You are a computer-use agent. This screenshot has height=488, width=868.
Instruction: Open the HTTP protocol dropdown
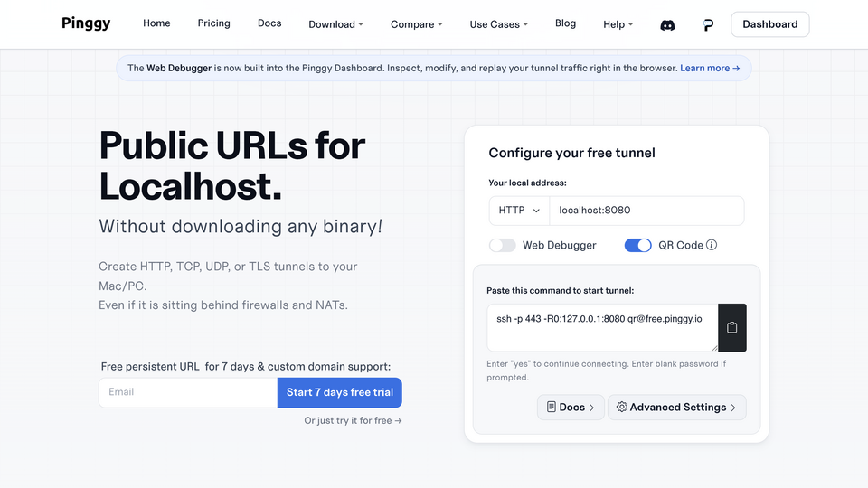point(519,211)
